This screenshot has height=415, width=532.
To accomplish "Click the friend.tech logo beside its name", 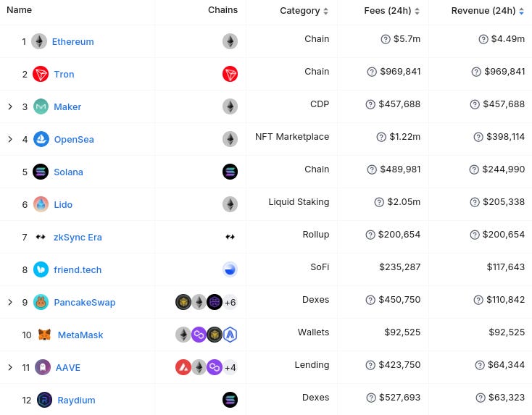I will click(x=41, y=269).
